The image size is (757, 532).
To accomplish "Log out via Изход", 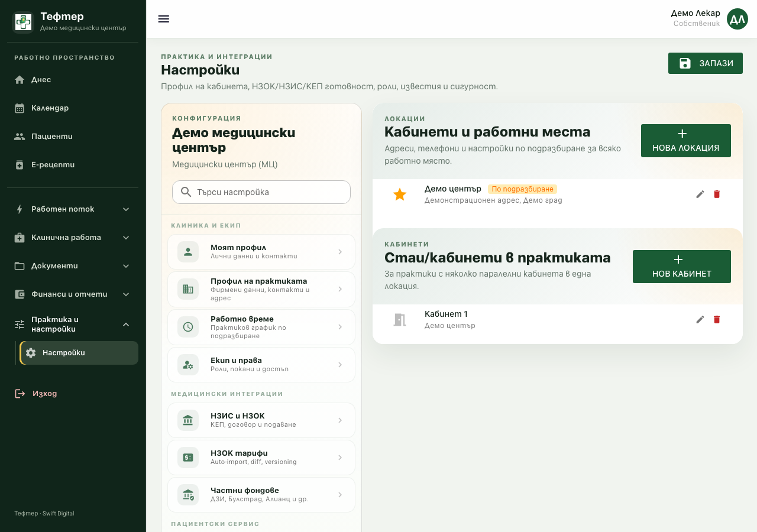I will 73,394.
